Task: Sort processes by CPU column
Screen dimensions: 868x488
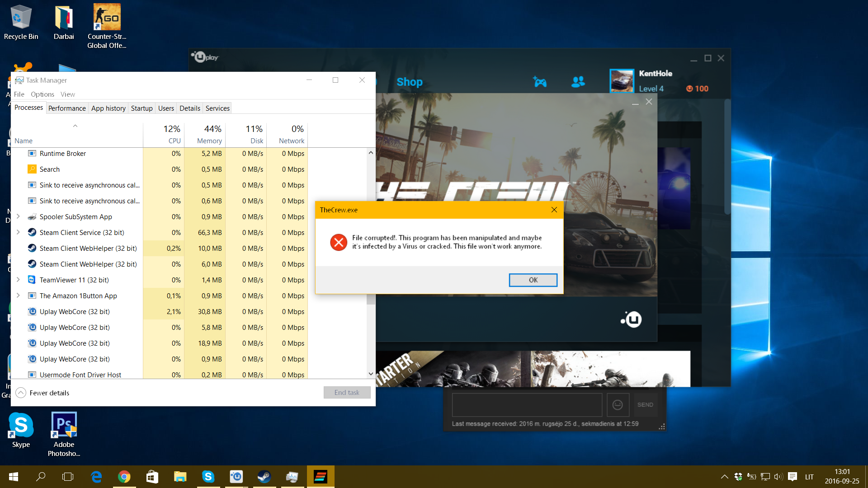Action: pyautogui.click(x=164, y=135)
